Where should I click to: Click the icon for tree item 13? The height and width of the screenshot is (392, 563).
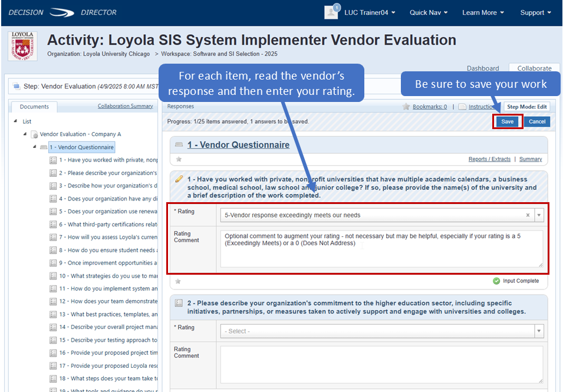pyautogui.click(x=53, y=314)
